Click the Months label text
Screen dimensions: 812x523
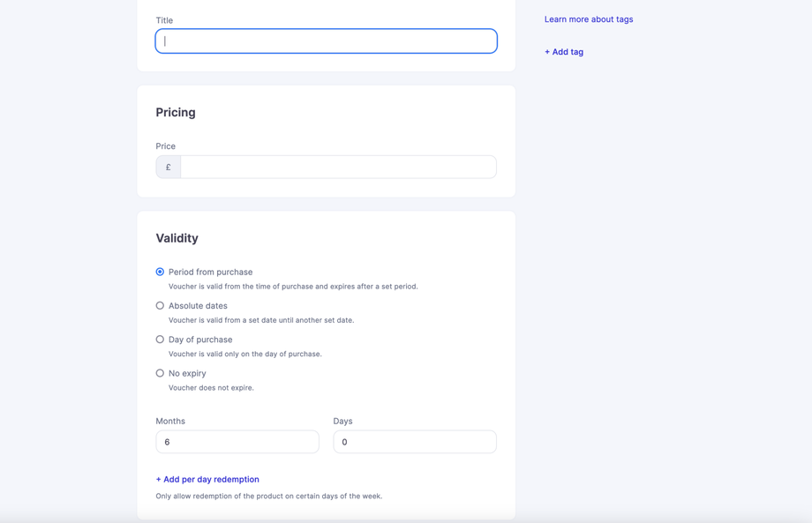pyautogui.click(x=170, y=422)
